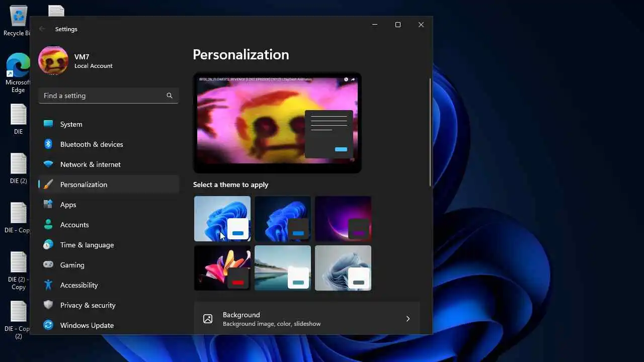Apply the gray Flow theme
The width and height of the screenshot is (644, 362).
[343, 268]
